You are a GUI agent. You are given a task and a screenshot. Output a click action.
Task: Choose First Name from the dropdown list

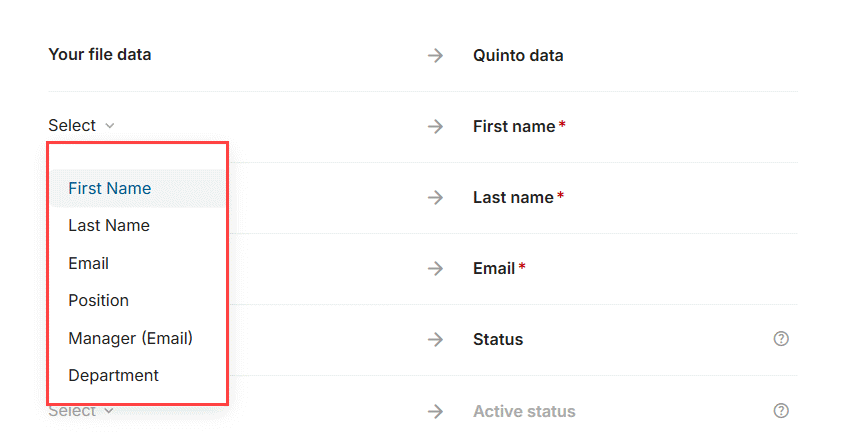pyautogui.click(x=110, y=188)
